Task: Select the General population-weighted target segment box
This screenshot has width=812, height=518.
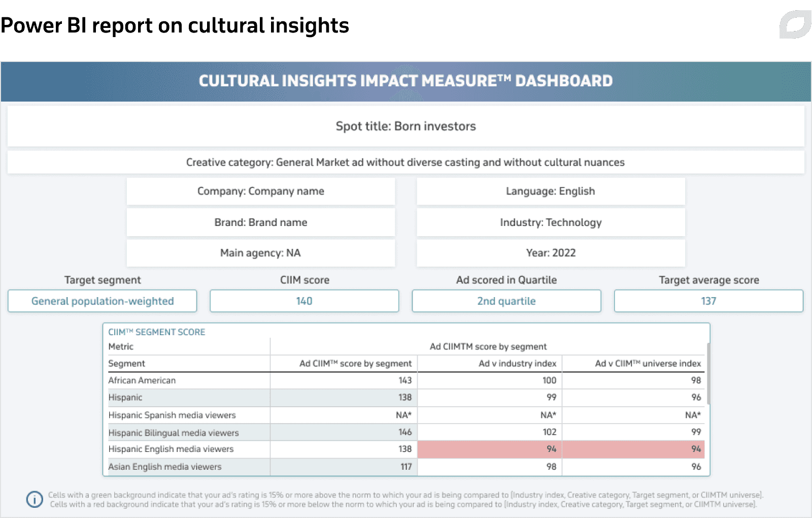Action: [x=103, y=301]
